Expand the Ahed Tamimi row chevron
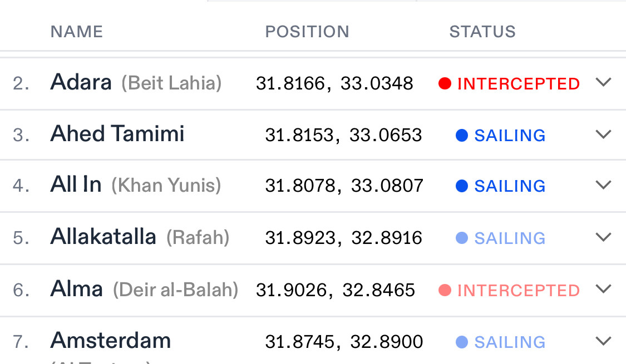This screenshot has width=626, height=364. 603,134
